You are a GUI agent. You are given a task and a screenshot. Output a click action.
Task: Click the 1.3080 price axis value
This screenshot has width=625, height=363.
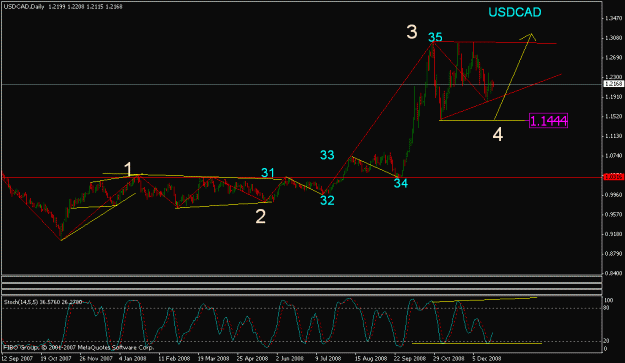click(x=613, y=38)
